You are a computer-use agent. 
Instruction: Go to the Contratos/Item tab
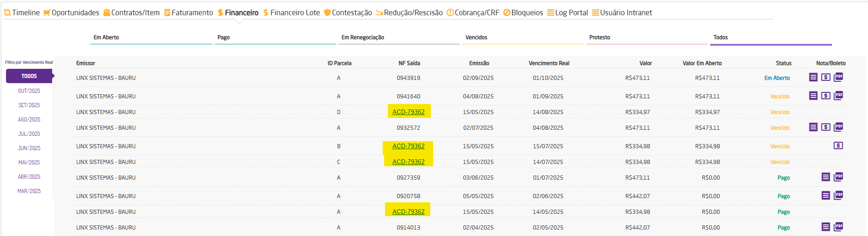pos(131,12)
